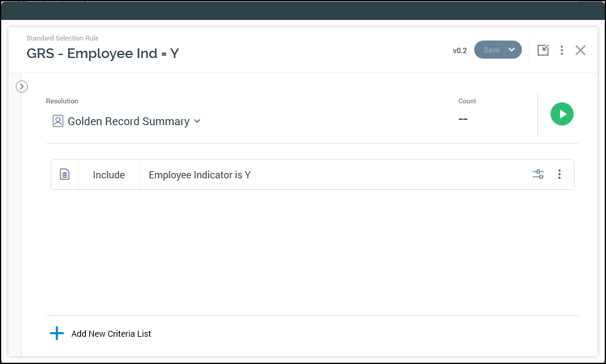
Task: Select the Employee Indicator is Y criterion
Action: pos(200,175)
